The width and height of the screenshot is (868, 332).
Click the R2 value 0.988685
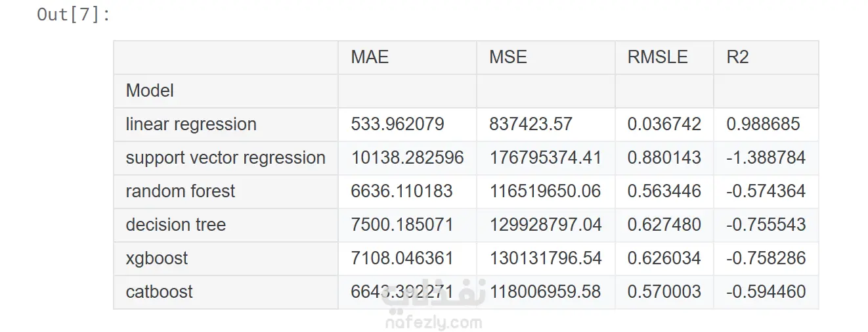coord(763,124)
